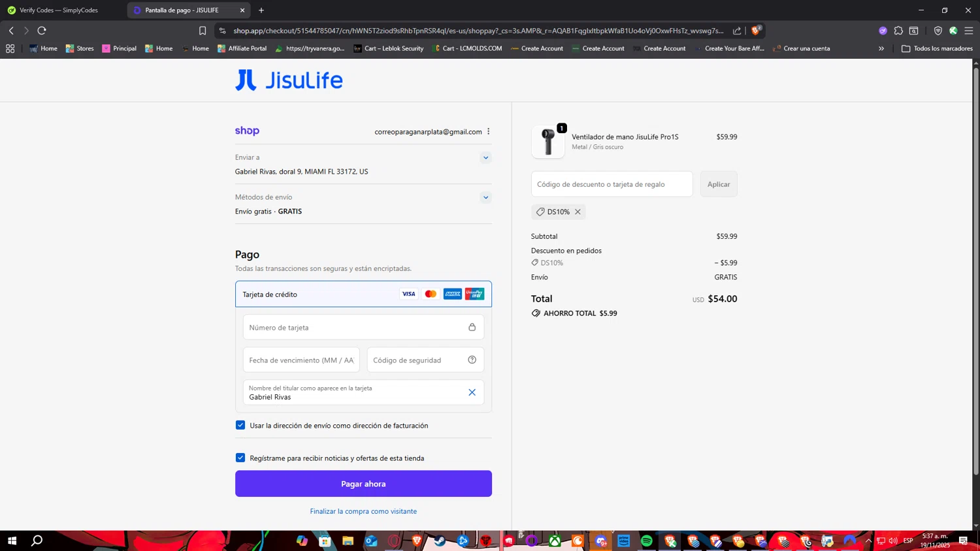
Task: Close the Pantalla de pago tab
Action: pos(242,10)
